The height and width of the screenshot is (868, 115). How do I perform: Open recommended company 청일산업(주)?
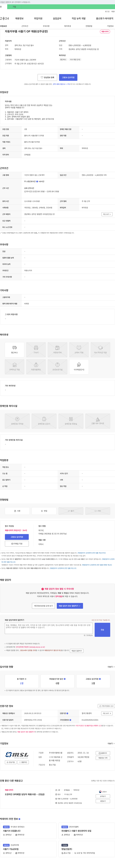point(67,849)
